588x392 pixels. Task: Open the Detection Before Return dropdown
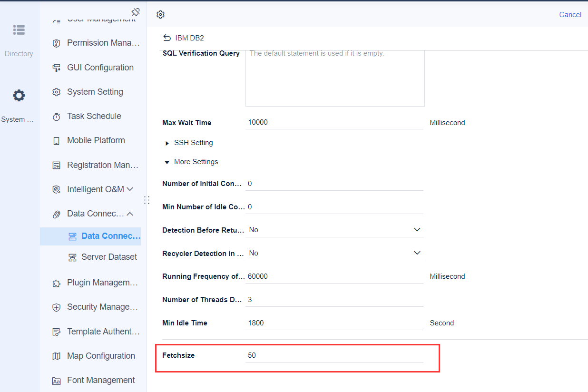coord(334,230)
